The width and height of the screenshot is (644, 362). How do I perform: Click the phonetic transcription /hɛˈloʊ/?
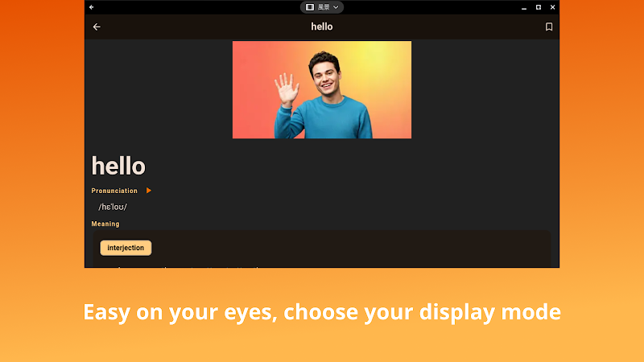113,207
